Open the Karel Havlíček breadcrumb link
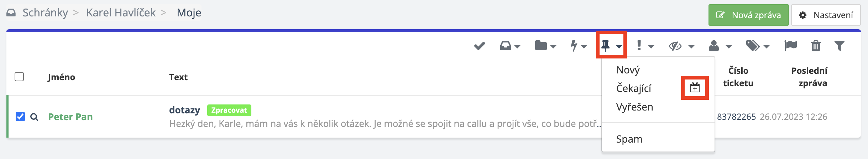Viewport: 868px width, 159px height. (121, 13)
